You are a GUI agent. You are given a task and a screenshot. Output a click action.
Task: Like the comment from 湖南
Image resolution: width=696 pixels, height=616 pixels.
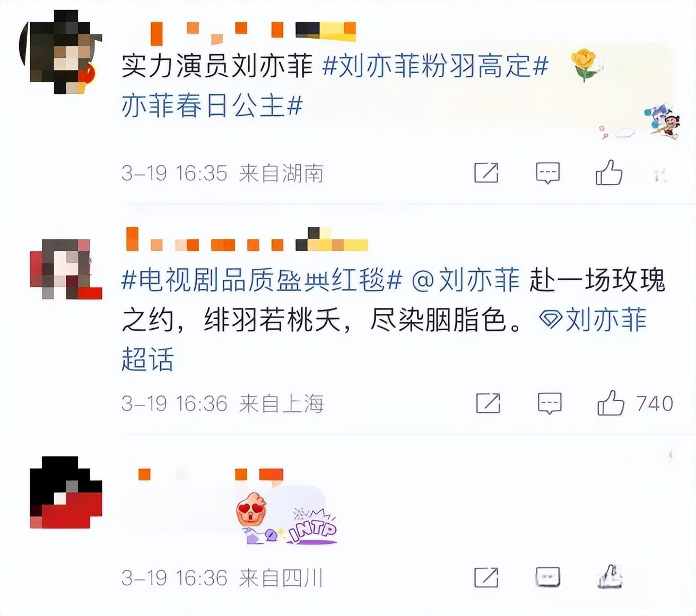608,172
